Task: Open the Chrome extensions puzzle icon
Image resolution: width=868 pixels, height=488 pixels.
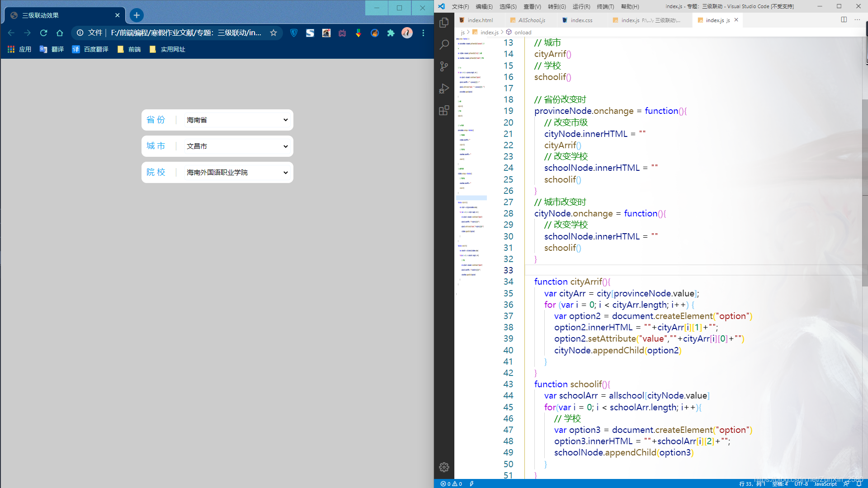Action: pos(391,33)
